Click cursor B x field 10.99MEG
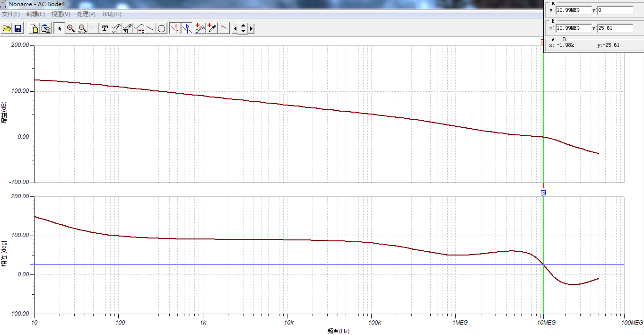This screenshot has width=644, height=335. [x=574, y=28]
